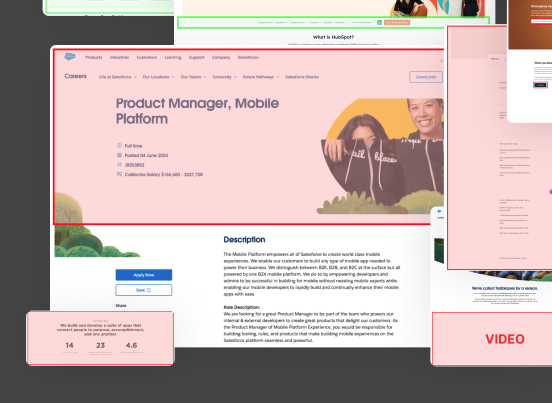Open the Salesforce Stories link
The height and width of the screenshot is (403, 552).
coord(302,77)
